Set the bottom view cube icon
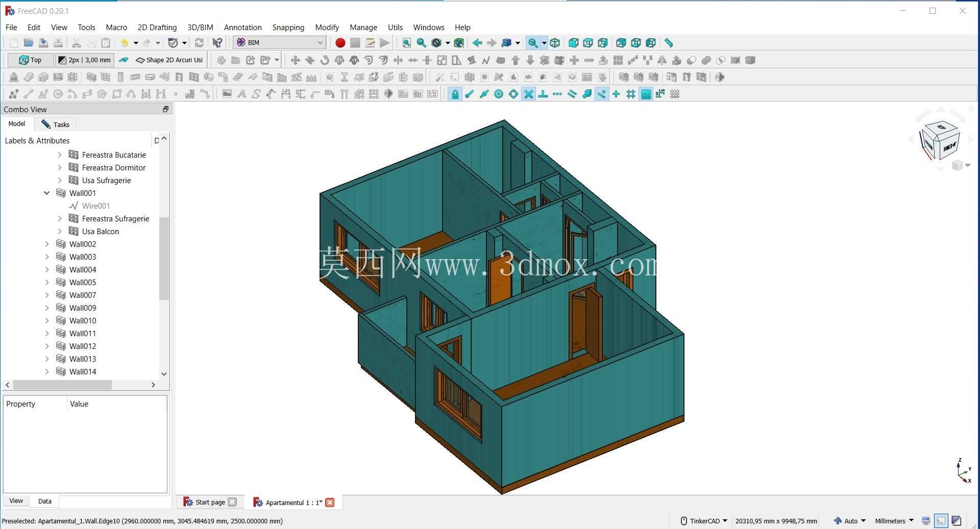 636,43
